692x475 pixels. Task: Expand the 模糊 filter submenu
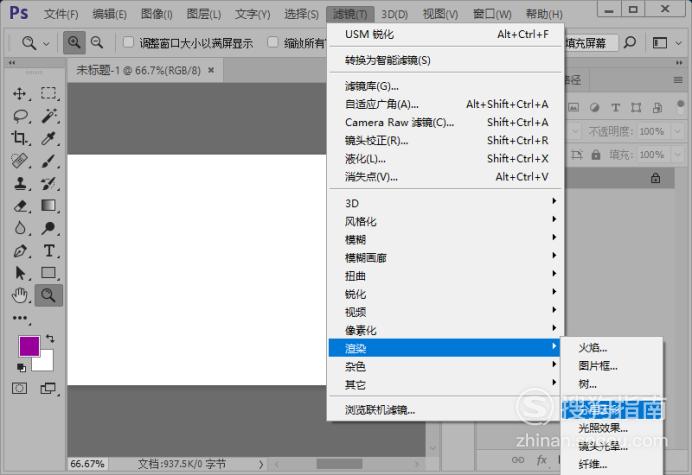[x=445, y=239]
